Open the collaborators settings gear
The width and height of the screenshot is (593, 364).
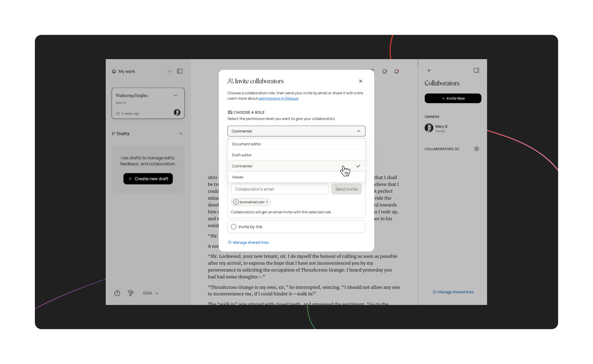476,149
